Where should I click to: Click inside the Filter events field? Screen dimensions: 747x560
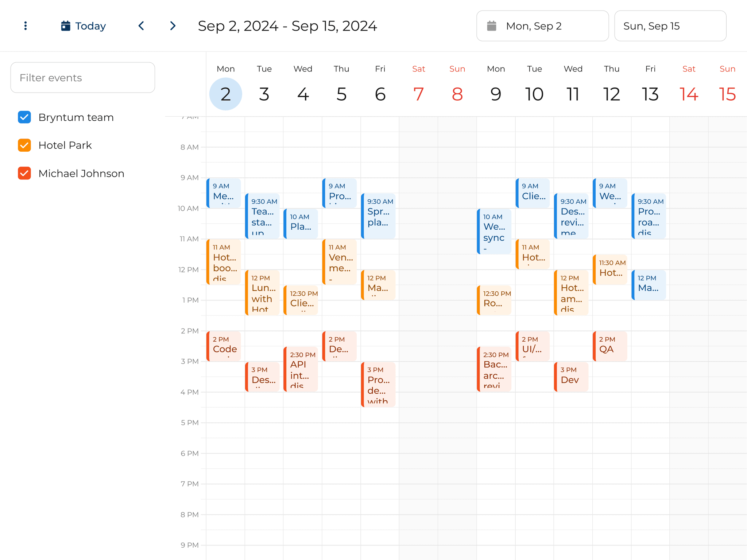82,77
